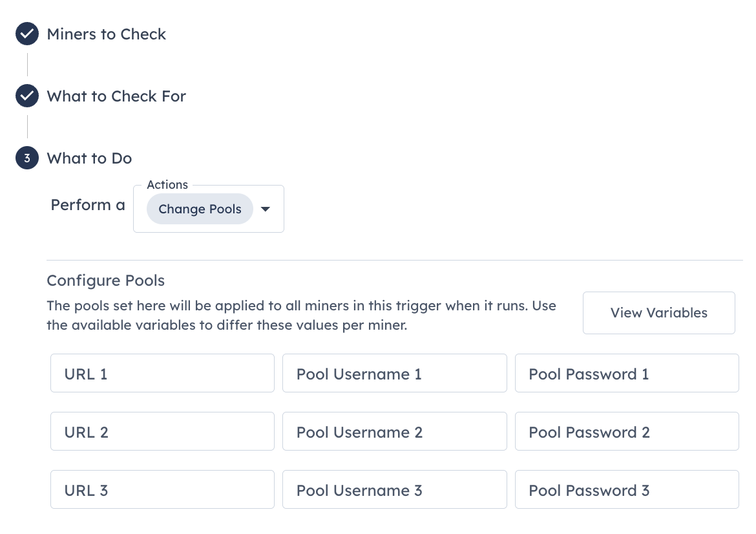The image size is (756, 534).
Task: Select the What to Do step label
Action: pyautogui.click(x=89, y=158)
